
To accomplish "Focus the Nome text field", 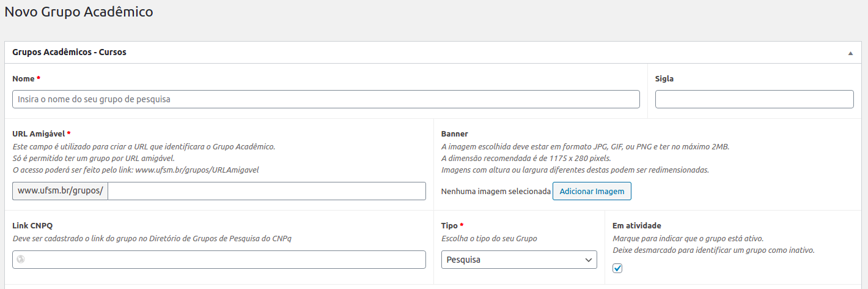I will [x=326, y=99].
